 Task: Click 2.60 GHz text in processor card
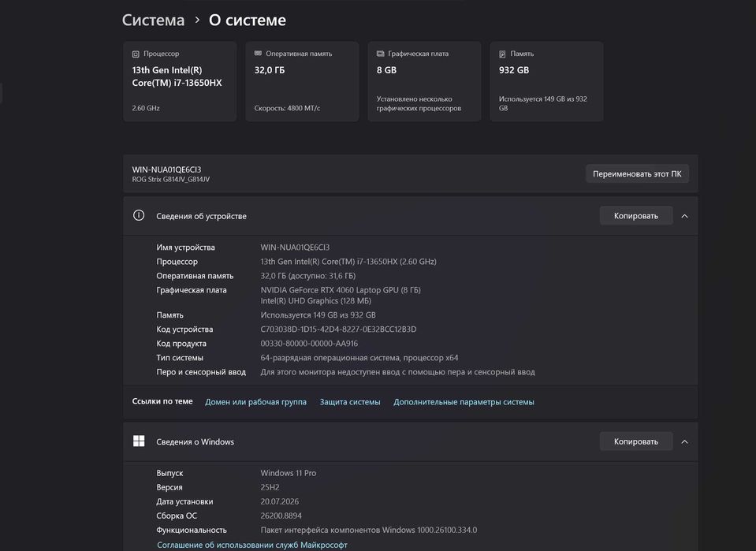coord(146,109)
